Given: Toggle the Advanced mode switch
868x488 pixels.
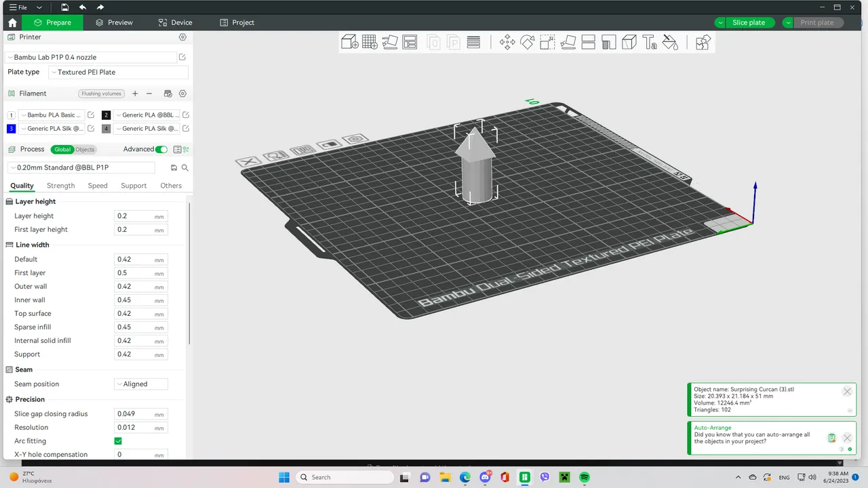Looking at the screenshot, I should click(161, 149).
